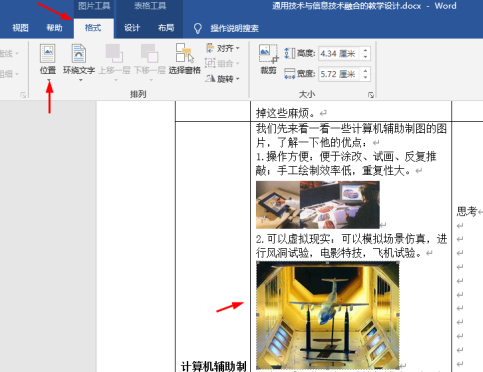Screen dimensions: 483x372
Task: Decrease height with the down stepper
Action: [366, 57]
